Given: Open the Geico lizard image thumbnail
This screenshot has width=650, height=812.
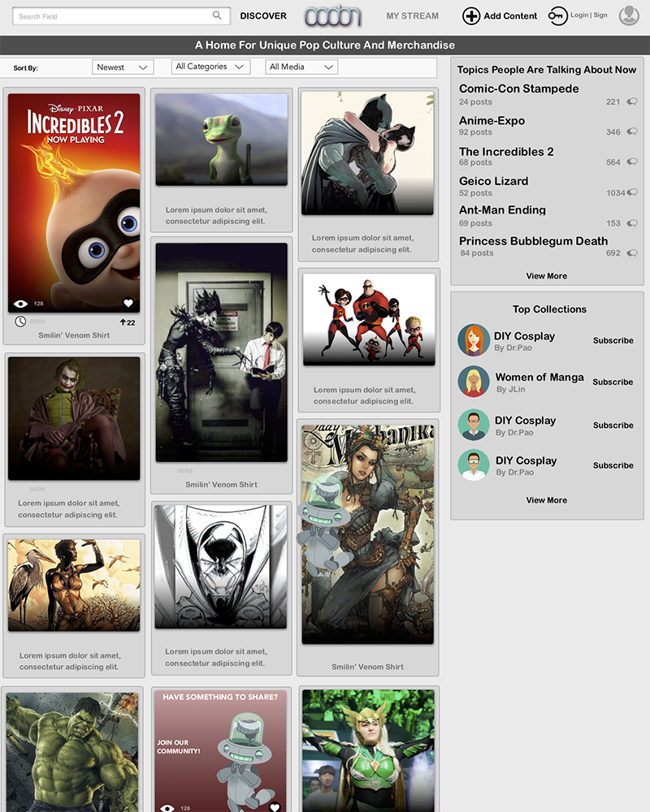Looking at the screenshot, I should coord(222,140).
